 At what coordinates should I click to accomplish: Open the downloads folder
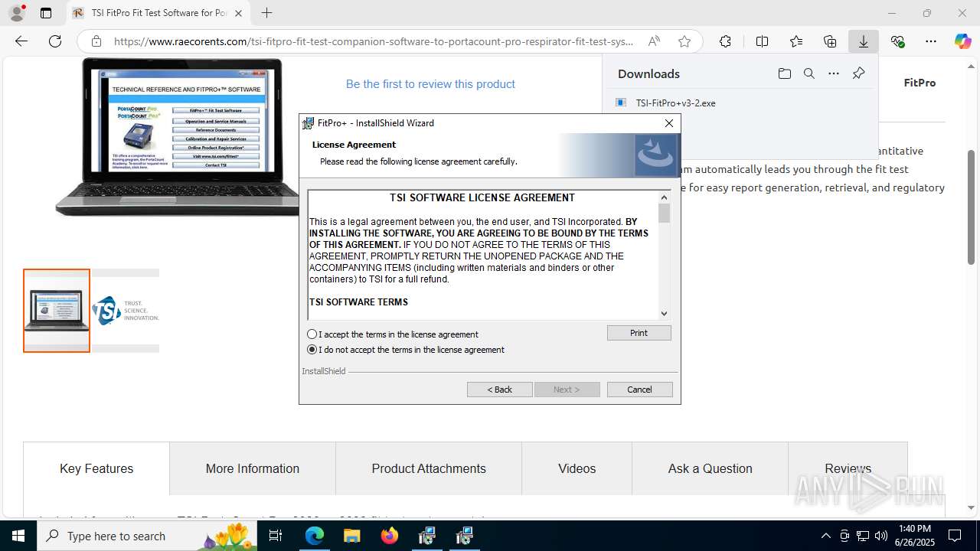tap(785, 73)
